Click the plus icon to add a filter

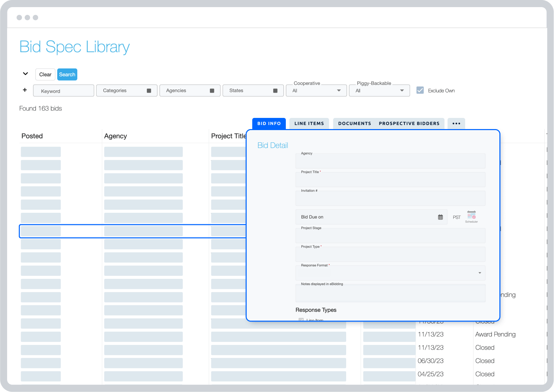tap(24, 89)
